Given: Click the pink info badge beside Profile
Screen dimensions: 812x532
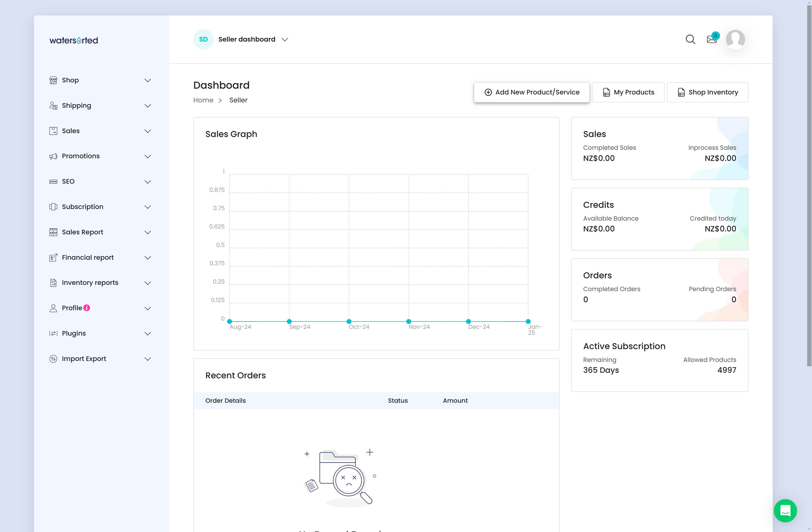Looking at the screenshot, I should click(87, 308).
